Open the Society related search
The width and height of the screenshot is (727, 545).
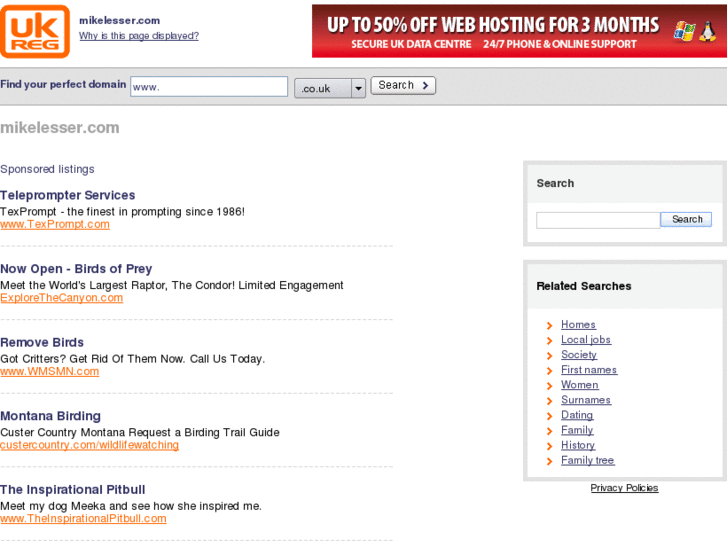click(579, 355)
